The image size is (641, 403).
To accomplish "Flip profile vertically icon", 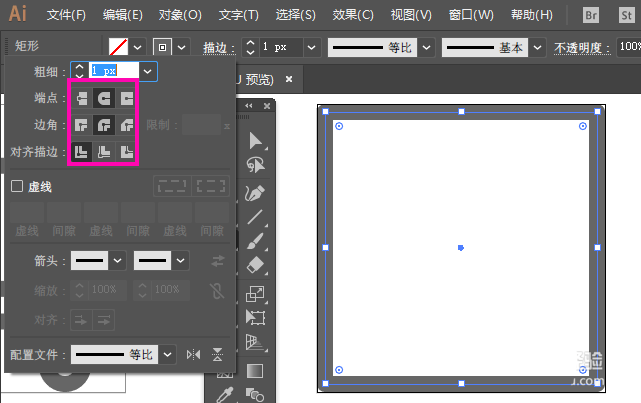I will click(217, 354).
